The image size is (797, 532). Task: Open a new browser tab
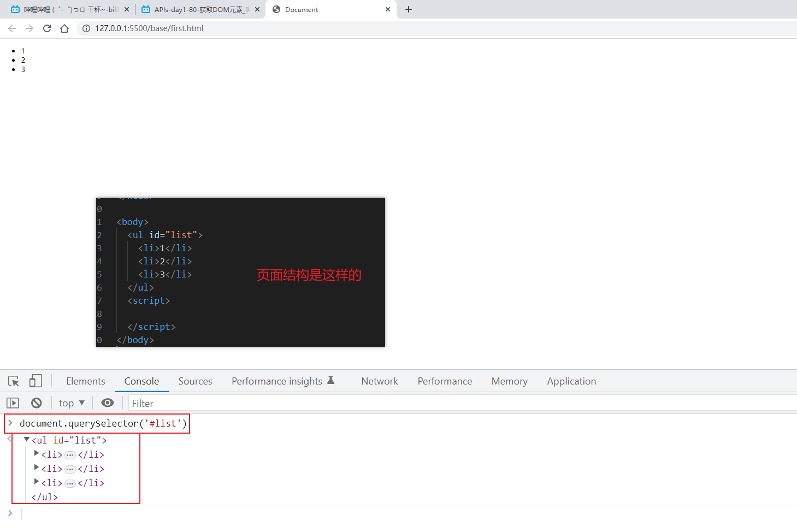pos(409,9)
